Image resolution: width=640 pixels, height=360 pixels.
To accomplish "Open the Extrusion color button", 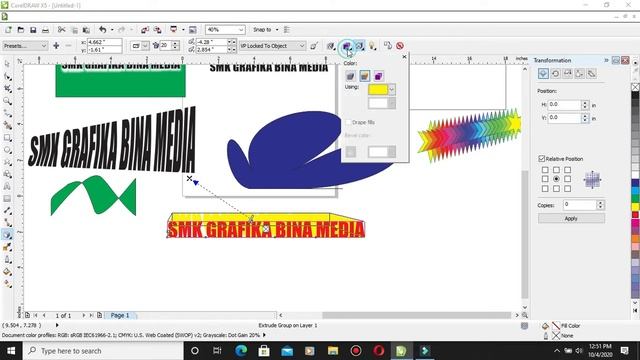I will [347, 46].
